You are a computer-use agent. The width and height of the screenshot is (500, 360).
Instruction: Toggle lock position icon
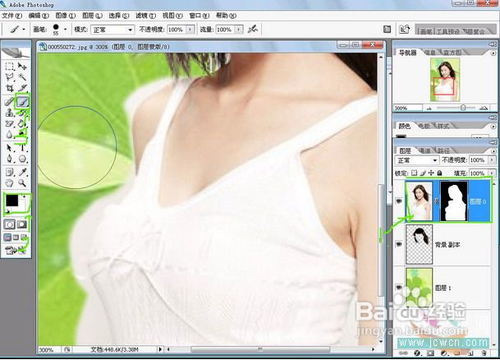(431, 173)
